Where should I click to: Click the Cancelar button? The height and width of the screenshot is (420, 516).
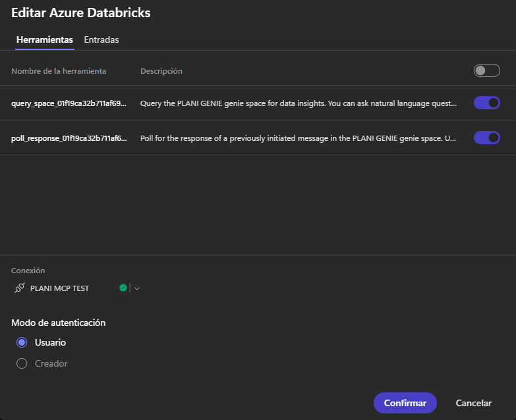(474, 403)
